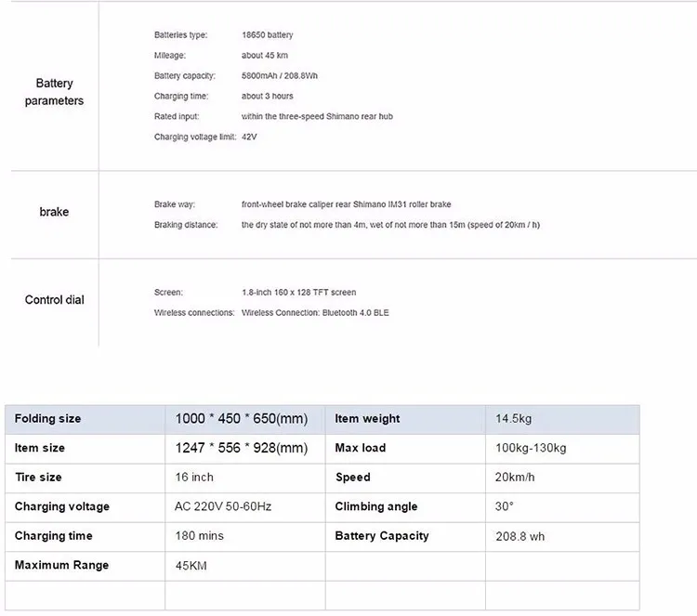Click the Battery parameters section heading
Image resolution: width=697 pixels, height=616 pixels.
pyautogui.click(x=54, y=92)
